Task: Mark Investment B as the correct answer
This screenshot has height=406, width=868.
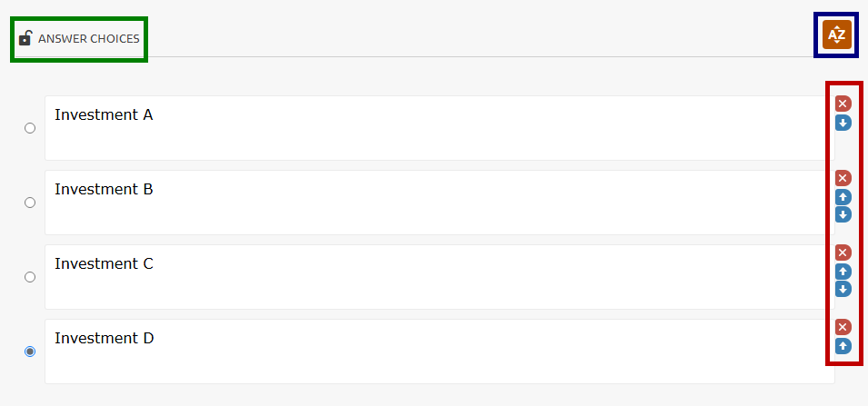Action: tap(30, 203)
